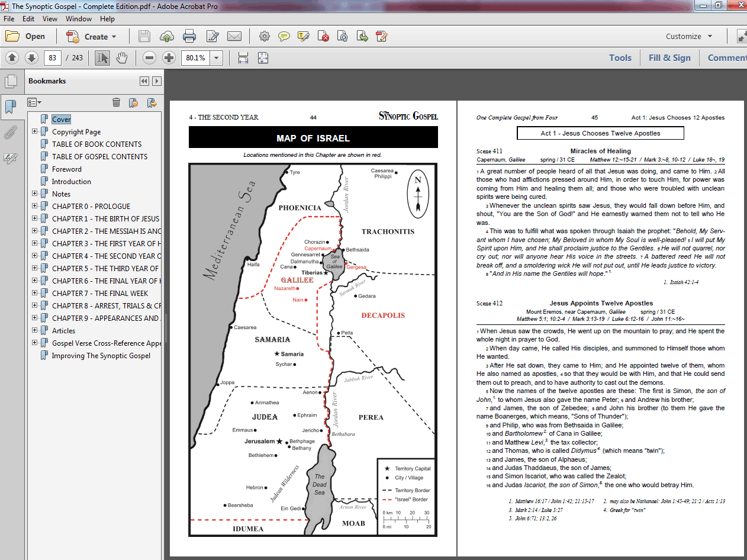Expand the Articles bookmark
This screenshot has height=560, width=747.
(35, 330)
